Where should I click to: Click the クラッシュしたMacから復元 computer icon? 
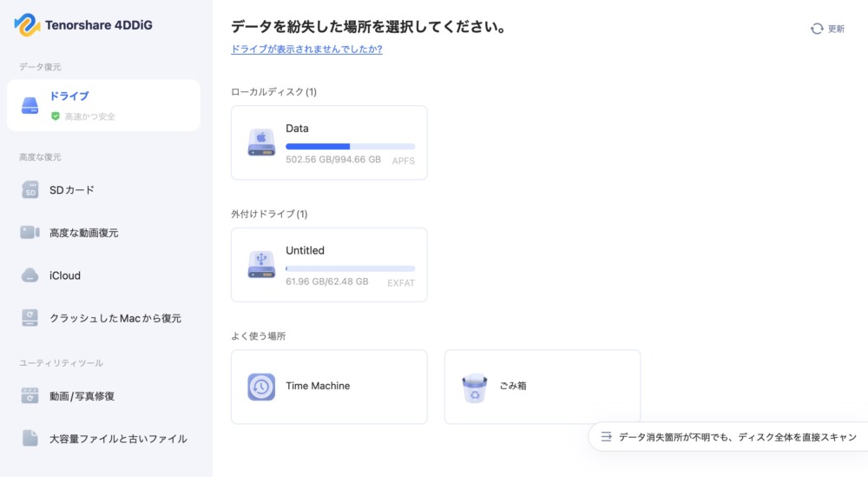tap(30, 318)
